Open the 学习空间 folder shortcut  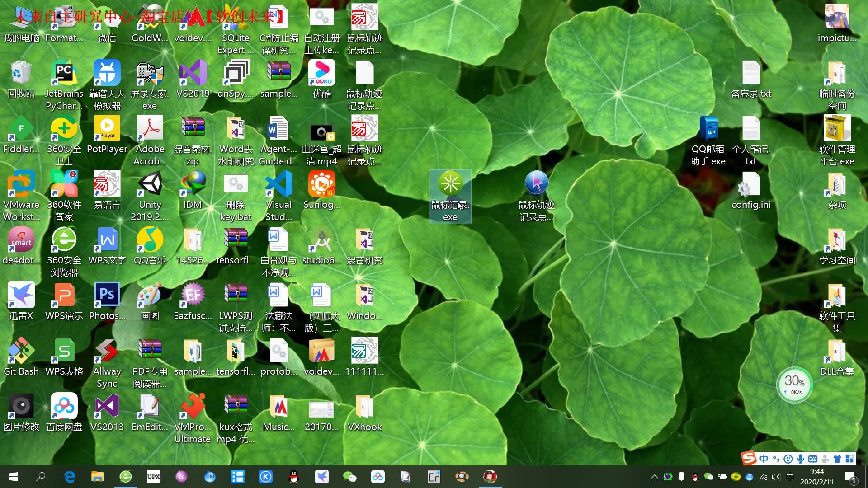click(x=837, y=246)
